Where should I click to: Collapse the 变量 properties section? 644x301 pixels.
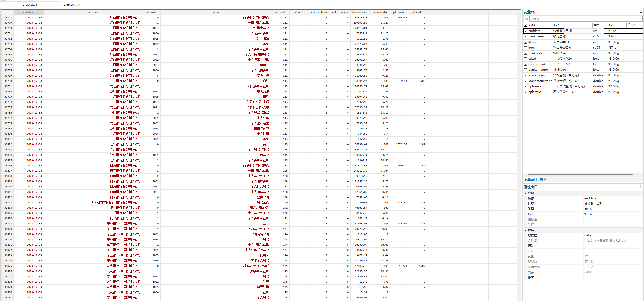coord(526,193)
